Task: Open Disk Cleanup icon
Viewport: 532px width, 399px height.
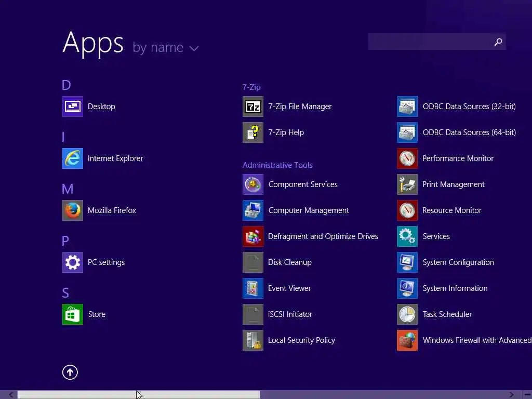Action: click(x=253, y=262)
